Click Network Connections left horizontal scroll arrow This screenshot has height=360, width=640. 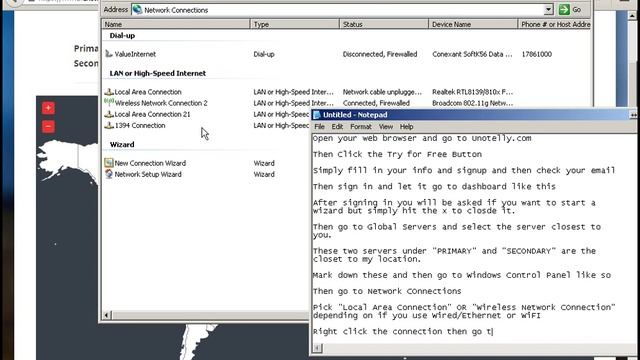(107, 315)
